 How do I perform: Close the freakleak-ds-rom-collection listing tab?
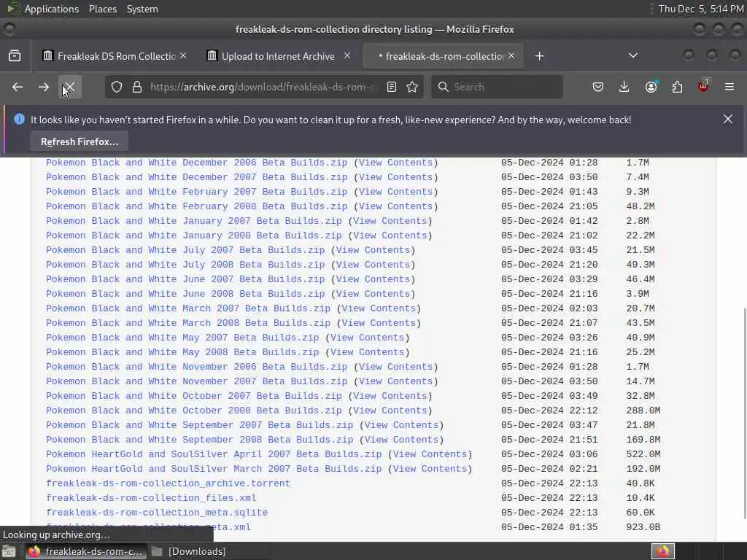(511, 55)
